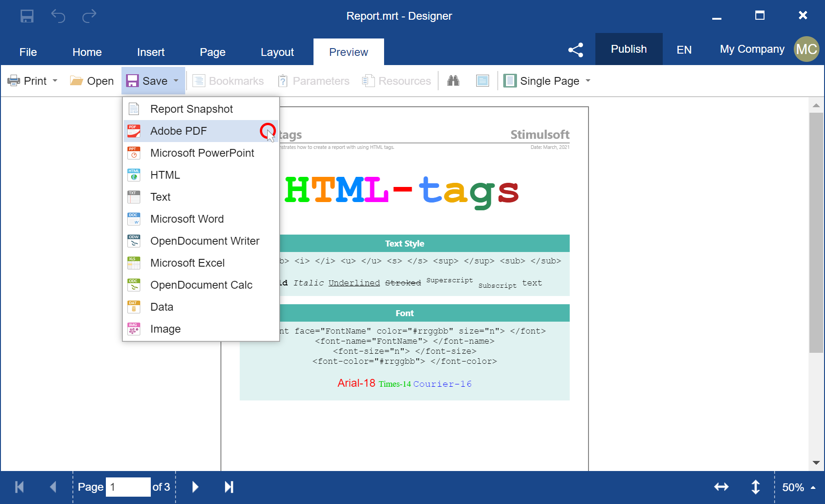825x504 pixels.
Task: Switch to the Home tab
Action: (87, 52)
